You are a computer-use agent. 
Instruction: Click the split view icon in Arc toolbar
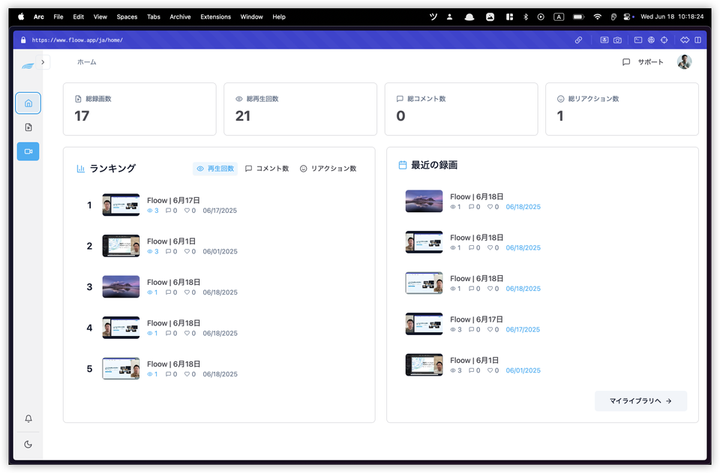coord(698,40)
